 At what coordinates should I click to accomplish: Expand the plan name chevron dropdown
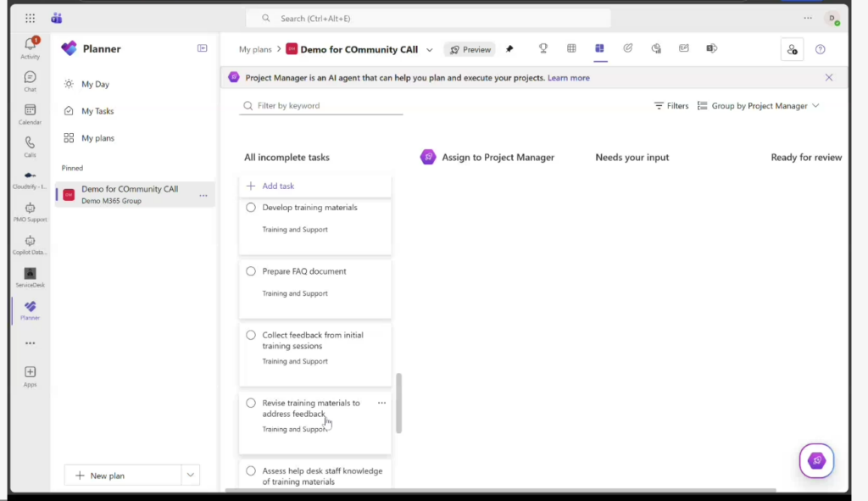(430, 50)
